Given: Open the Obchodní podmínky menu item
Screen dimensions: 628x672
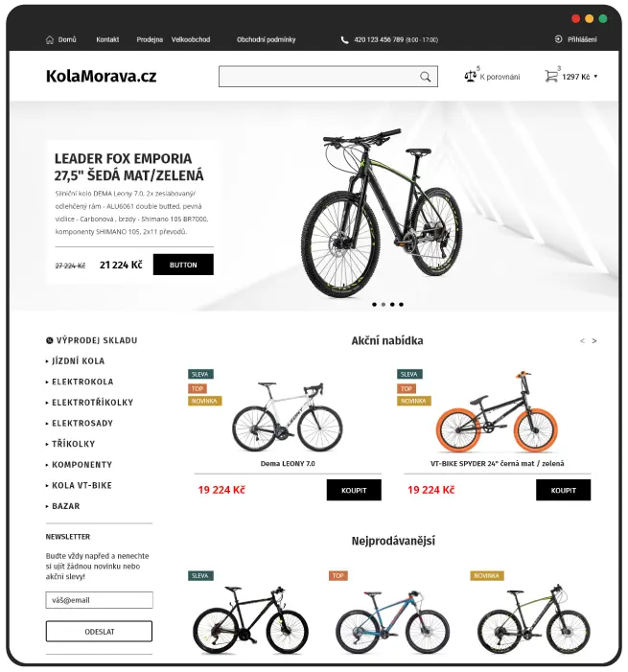Looking at the screenshot, I should point(267,39).
